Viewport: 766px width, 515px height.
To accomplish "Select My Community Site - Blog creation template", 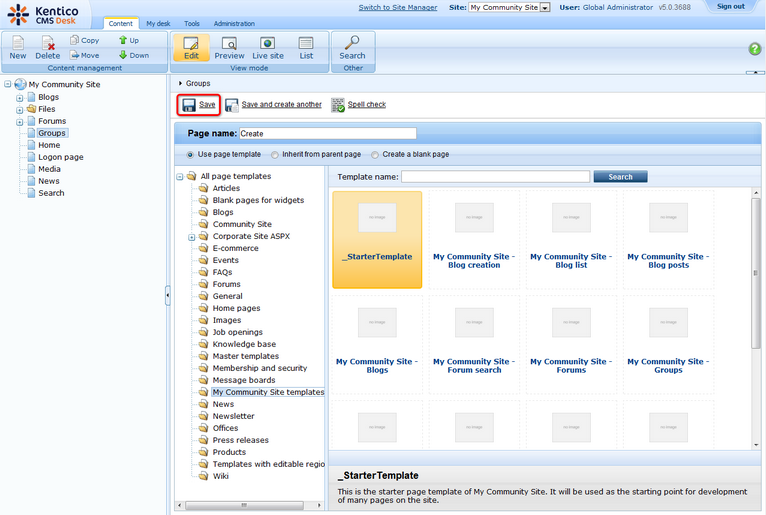I will [474, 239].
